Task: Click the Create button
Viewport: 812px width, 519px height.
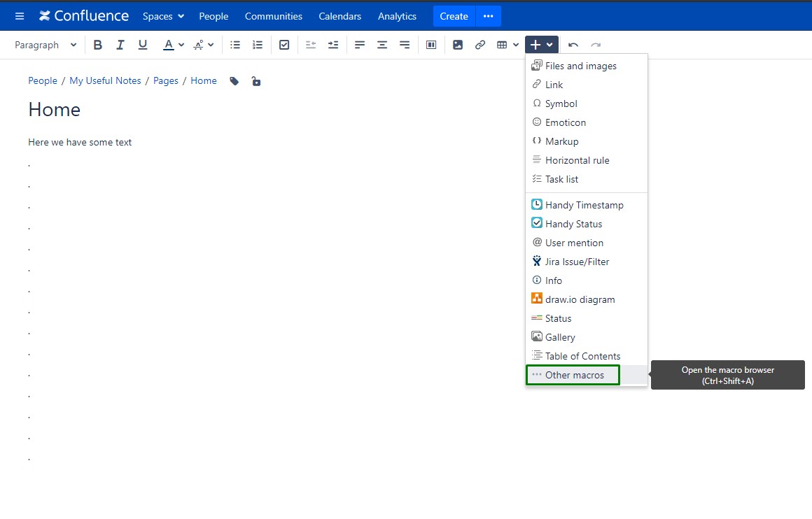Action: tap(454, 16)
